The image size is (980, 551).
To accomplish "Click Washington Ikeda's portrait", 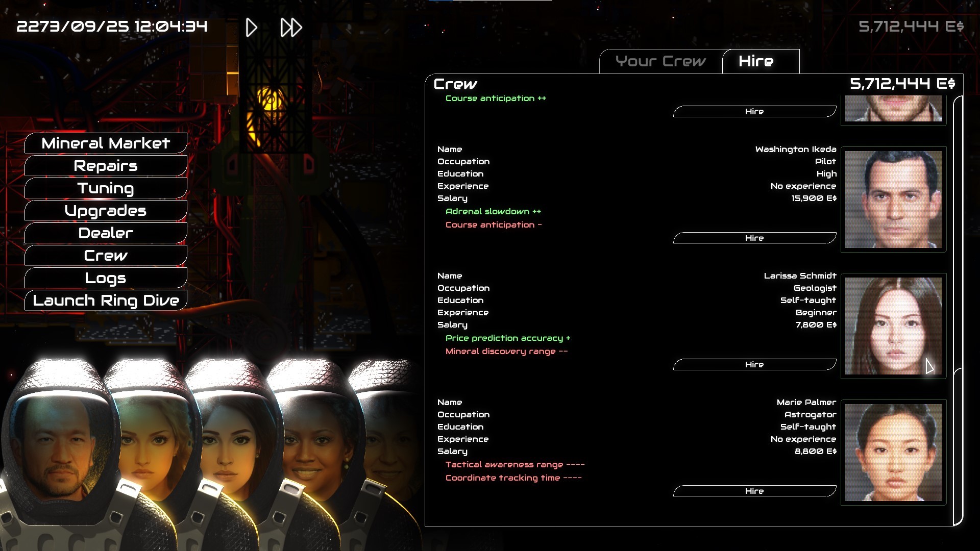I will tap(894, 199).
